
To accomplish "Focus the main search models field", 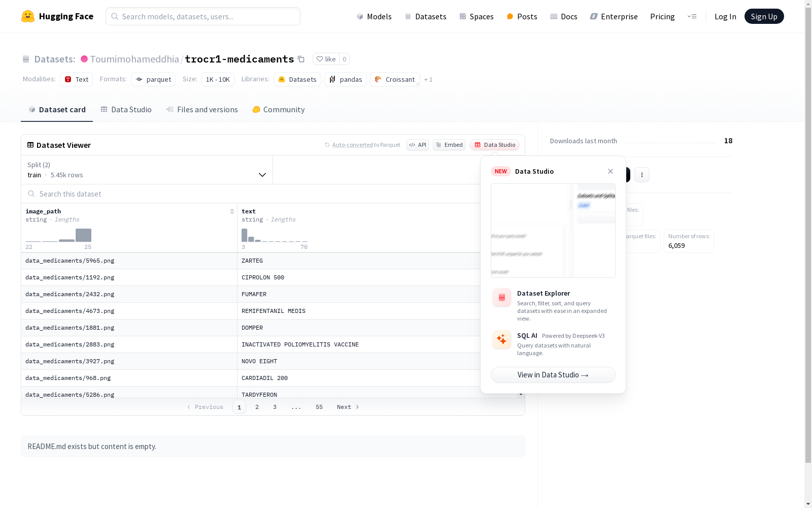I will click(x=203, y=16).
